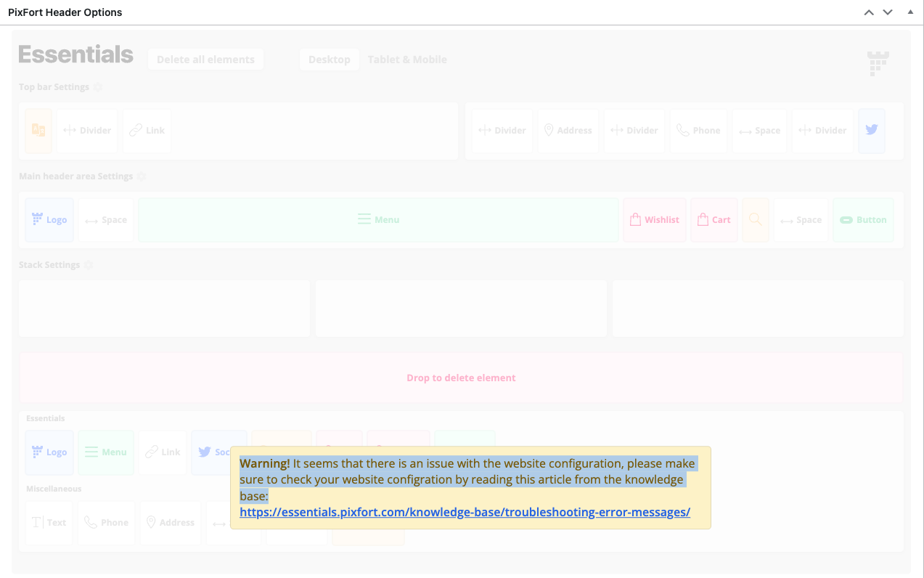
Task: Pick the Link item in Essentials palette
Action: 163,452
